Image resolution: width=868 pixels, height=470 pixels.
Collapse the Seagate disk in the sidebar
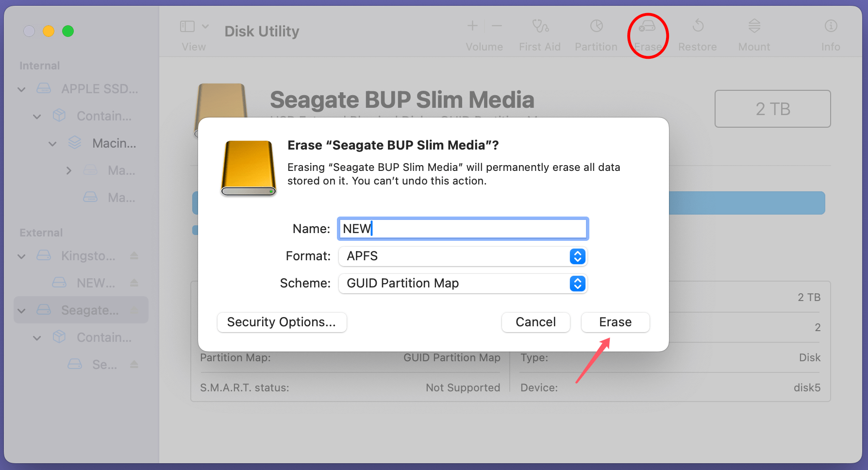point(21,310)
